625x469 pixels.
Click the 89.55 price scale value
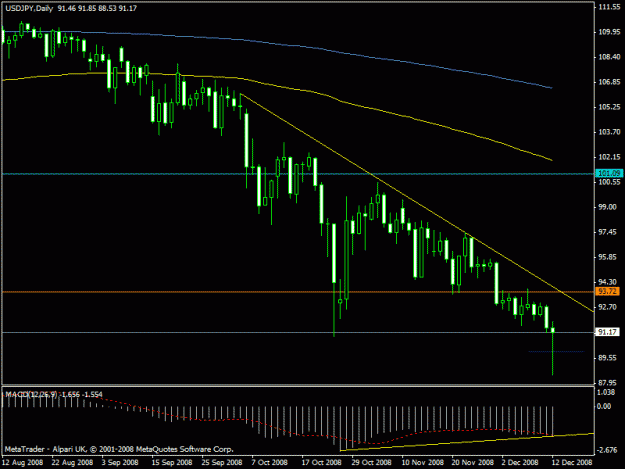click(609, 357)
